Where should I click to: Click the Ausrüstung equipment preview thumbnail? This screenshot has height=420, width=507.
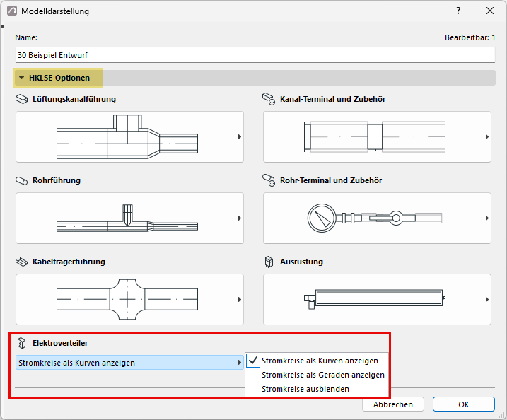click(377, 299)
